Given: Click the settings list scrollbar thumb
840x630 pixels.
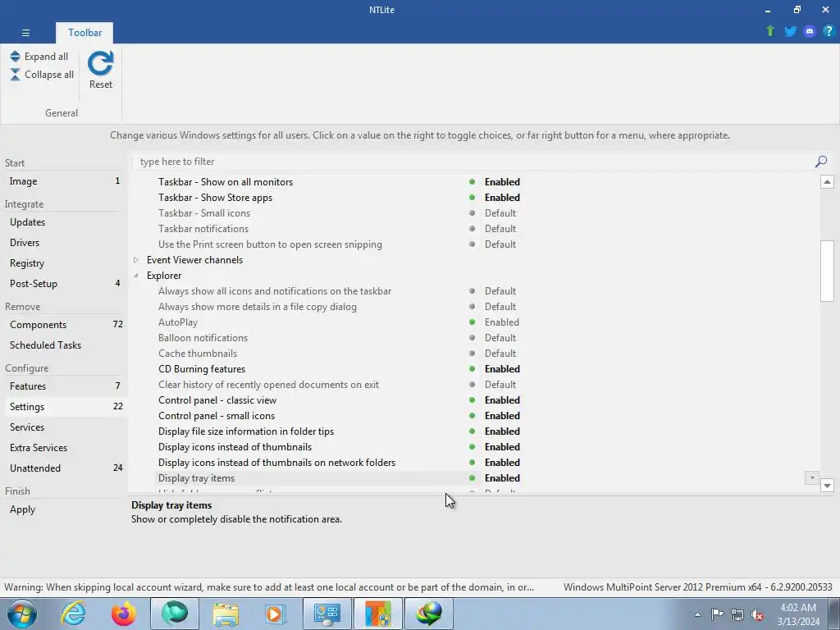Looking at the screenshot, I should (827, 271).
